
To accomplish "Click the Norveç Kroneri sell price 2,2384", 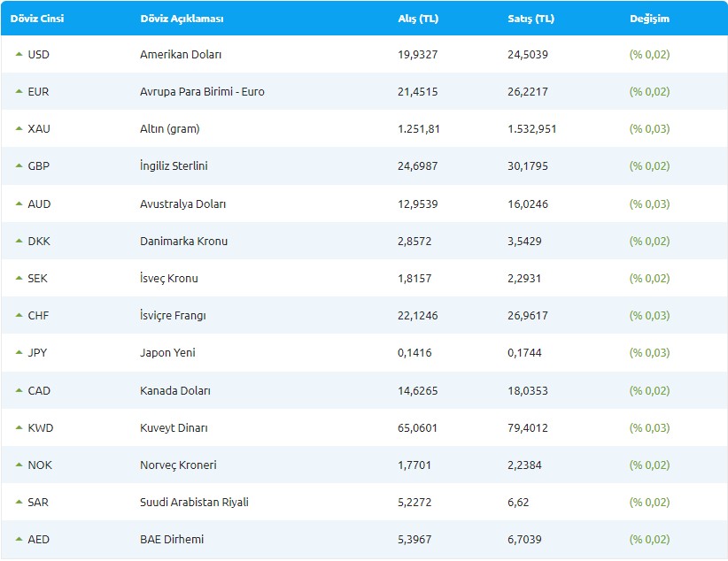I will (525, 465).
